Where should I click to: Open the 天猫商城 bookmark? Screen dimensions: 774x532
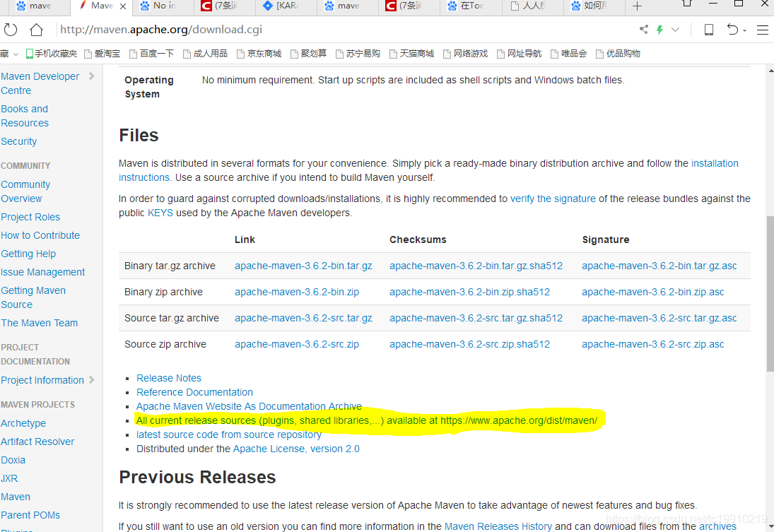(411, 53)
